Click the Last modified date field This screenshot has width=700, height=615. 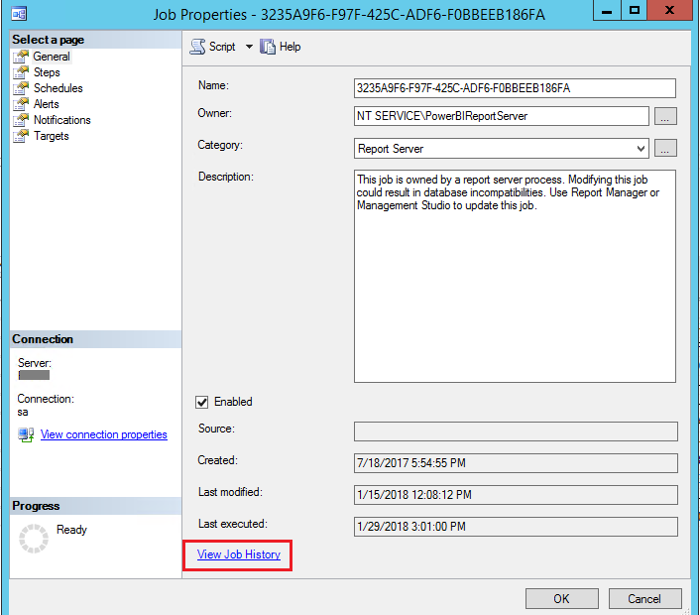point(516,495)
